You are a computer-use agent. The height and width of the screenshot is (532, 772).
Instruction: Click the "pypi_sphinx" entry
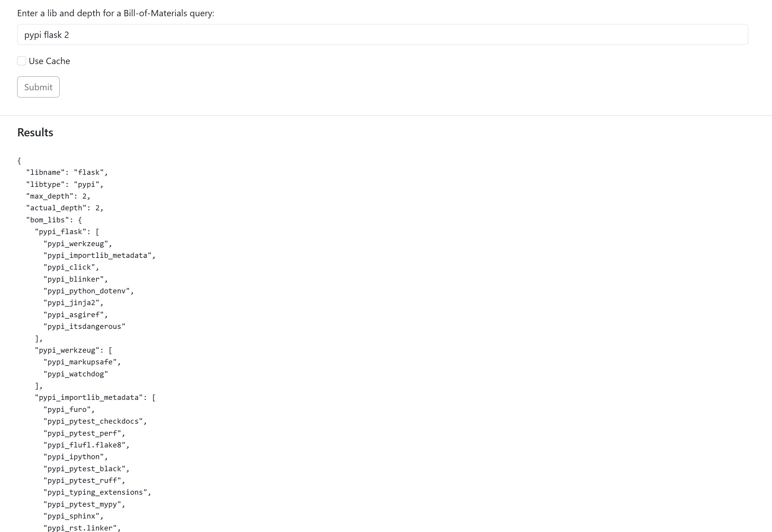pos(73,516)
